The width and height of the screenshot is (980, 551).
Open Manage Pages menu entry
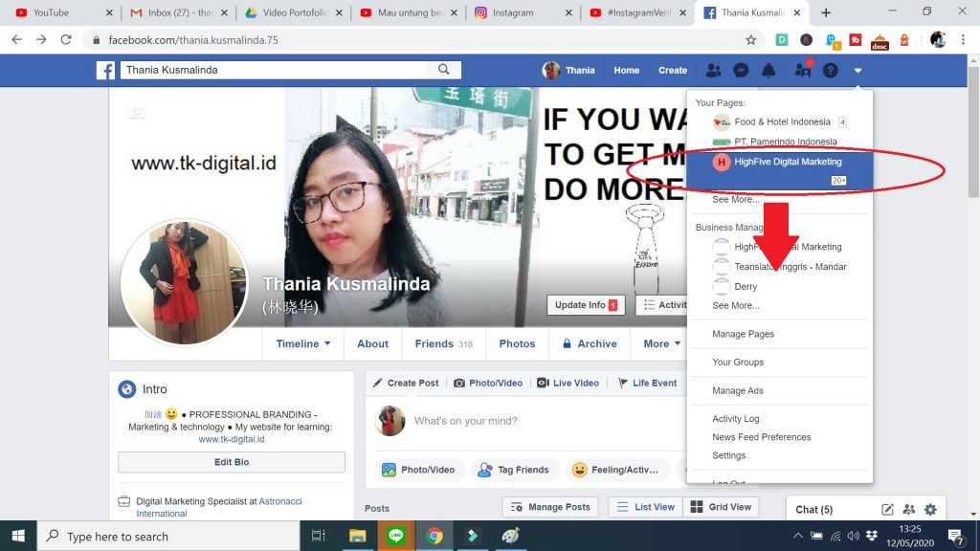(x=743, y=334)
